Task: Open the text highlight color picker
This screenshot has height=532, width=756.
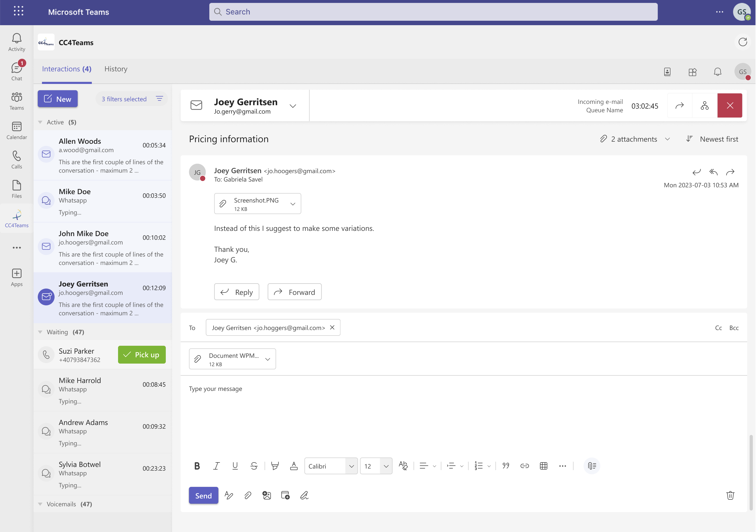Action: click(275, 465)
